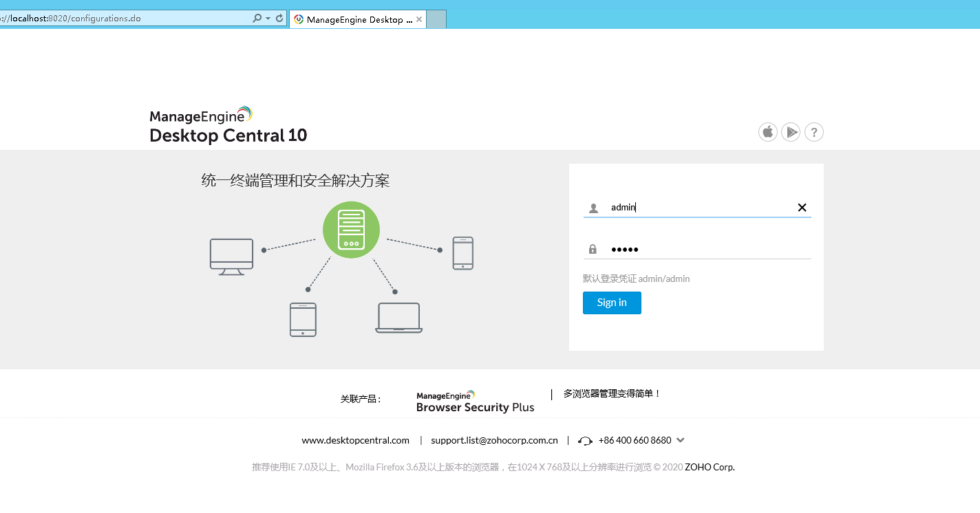Open www.desktopcentral.com link

click(x=355, y=440)
